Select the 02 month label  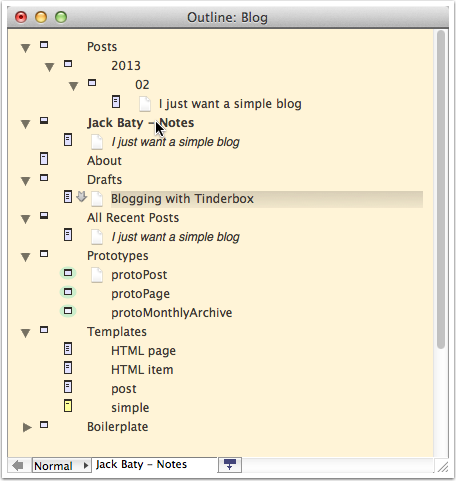[142, 85]
